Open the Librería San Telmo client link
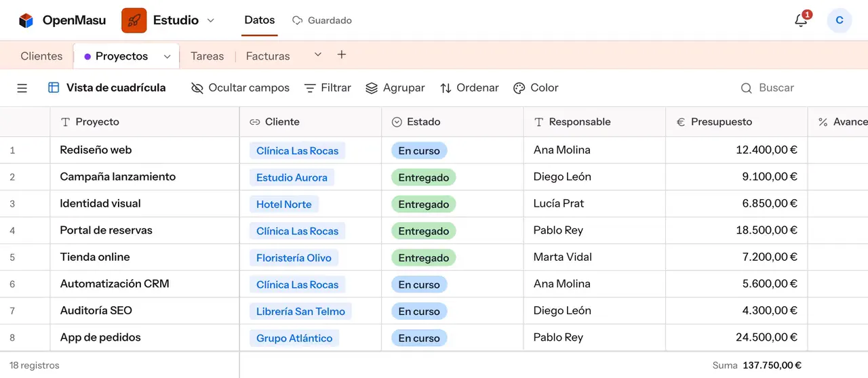The height and width of the screenshot is (378, 868). [300, 312]
